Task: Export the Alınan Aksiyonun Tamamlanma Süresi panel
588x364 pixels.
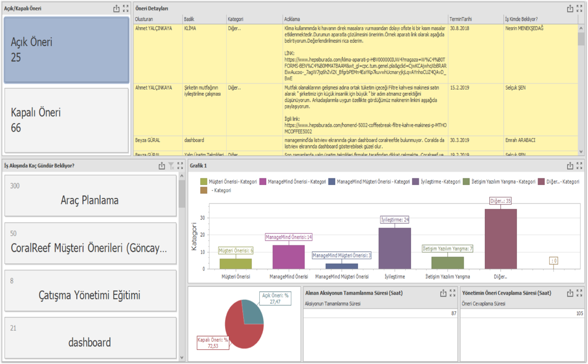Action: 443,293
